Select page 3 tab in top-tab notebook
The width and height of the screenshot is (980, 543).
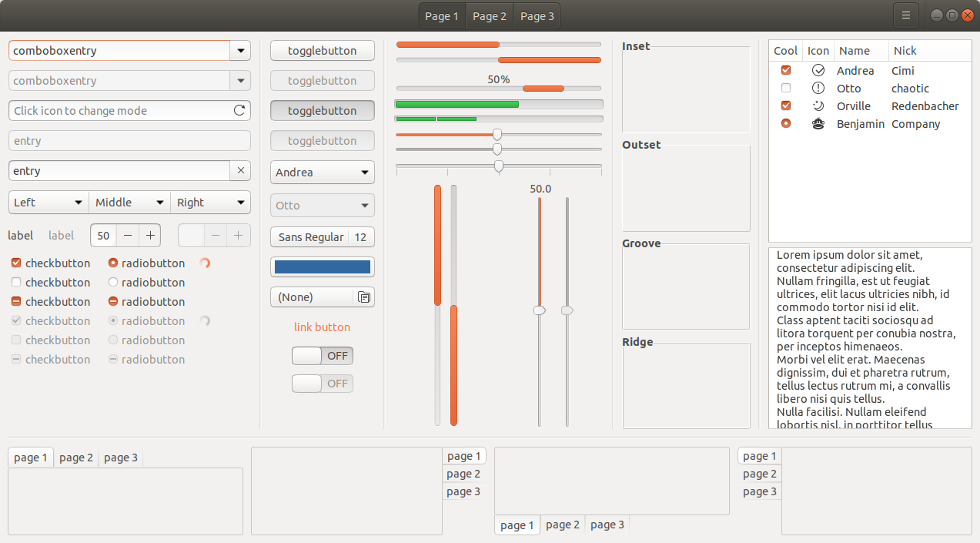[x=121, y=458]
